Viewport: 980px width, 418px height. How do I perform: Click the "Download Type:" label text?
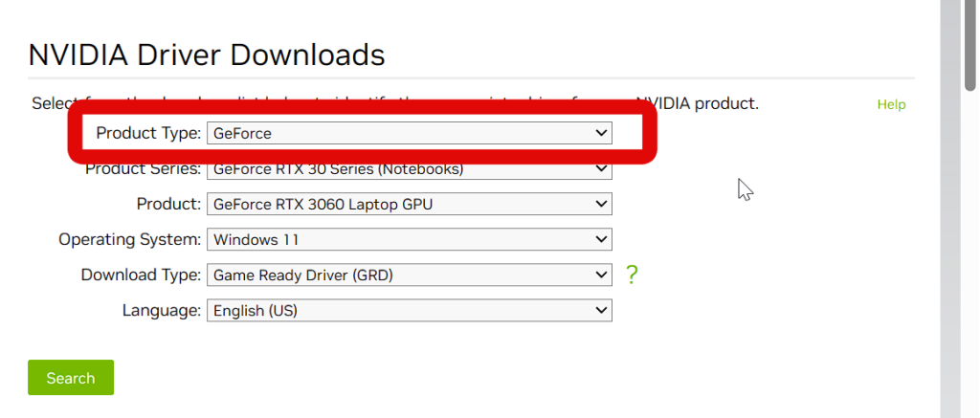[142, 275]
